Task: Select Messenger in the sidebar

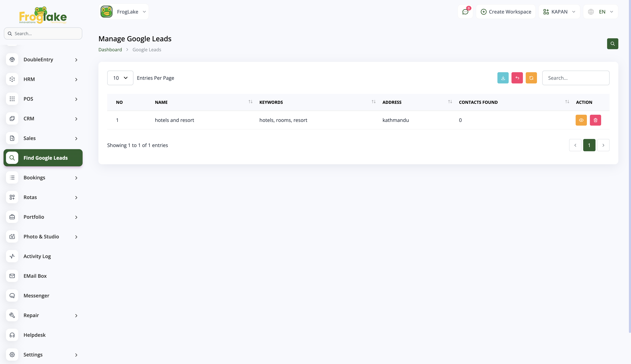Action: pyautogui.click(x=36, y=295)
